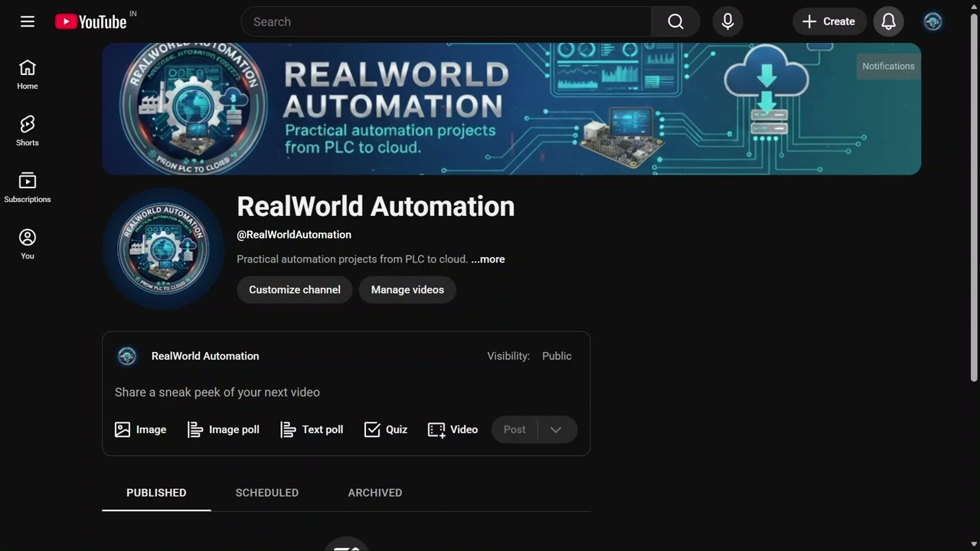Start voice search with microphone
This screenshot has height=551, width=980.
[727, 21]
